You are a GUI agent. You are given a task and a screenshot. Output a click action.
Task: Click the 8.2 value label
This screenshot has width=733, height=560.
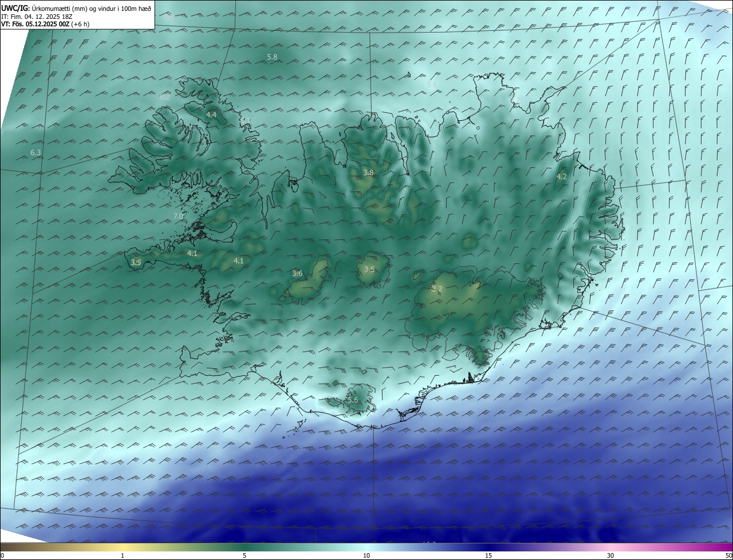tap(164, 97)
